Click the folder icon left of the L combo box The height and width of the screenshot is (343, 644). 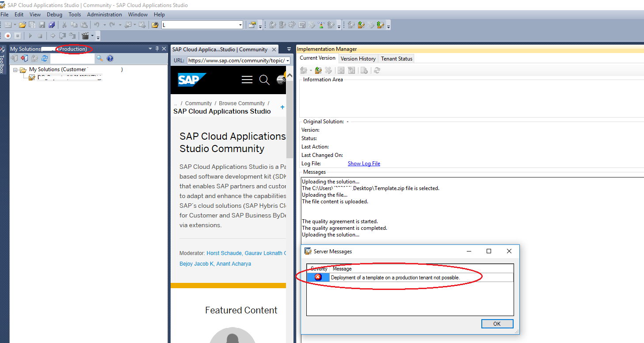click(155, 25)
